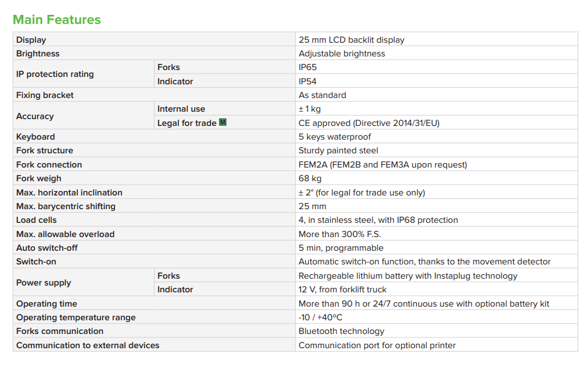Select the FEM2A fork connection value
This screenshot has width=588, height=371.
(382, 165)
